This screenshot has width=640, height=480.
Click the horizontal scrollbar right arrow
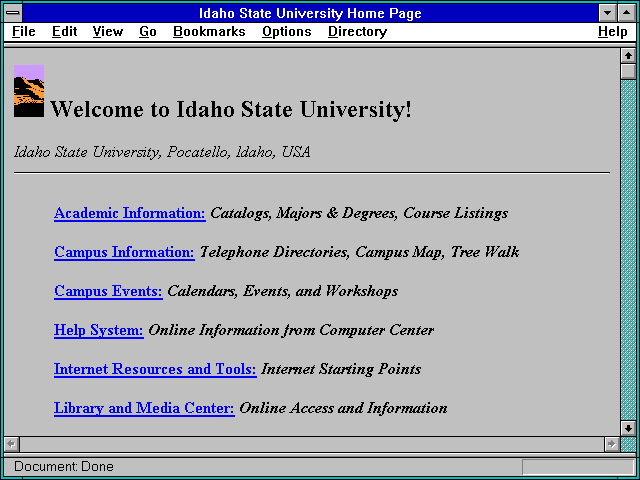(611, 444)
